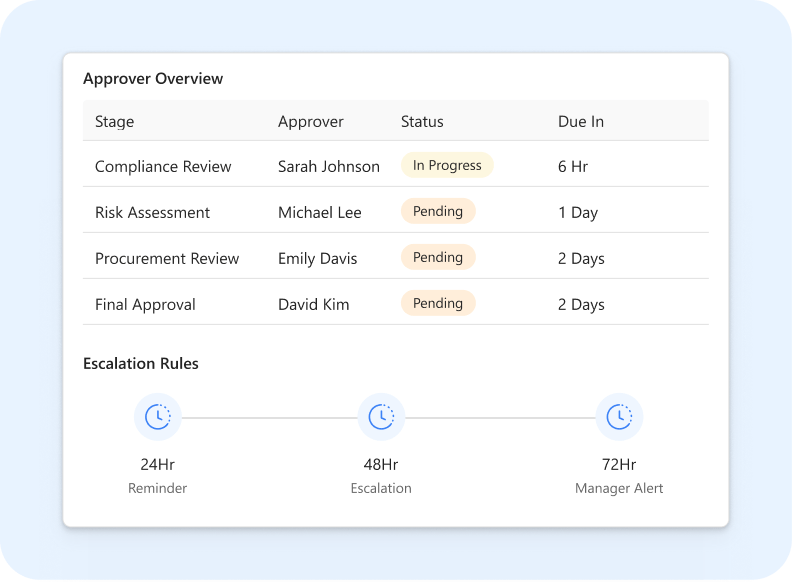Click the Pending badge for Risk Assessment
Image resolution: width=792 pixels, height=582 pixels.
point(438,211)
